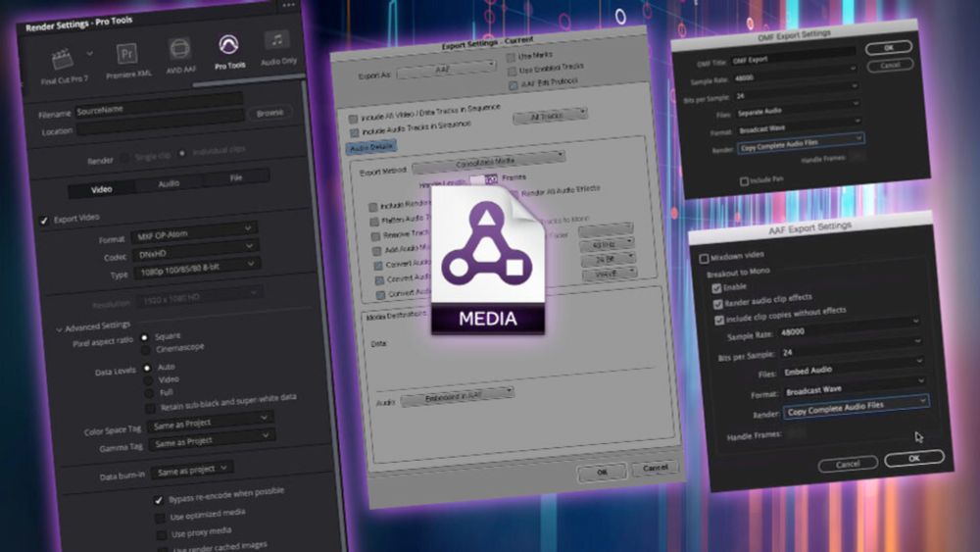Click Cancel in the OMF Export Settings dialog
The height and width of the screenshot is (552, 980).
[x=890, y=65]
